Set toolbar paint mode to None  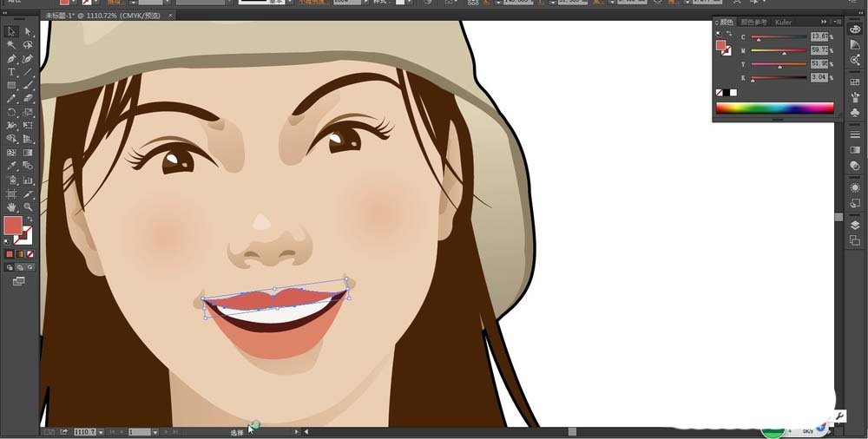[x=31, y=254]
